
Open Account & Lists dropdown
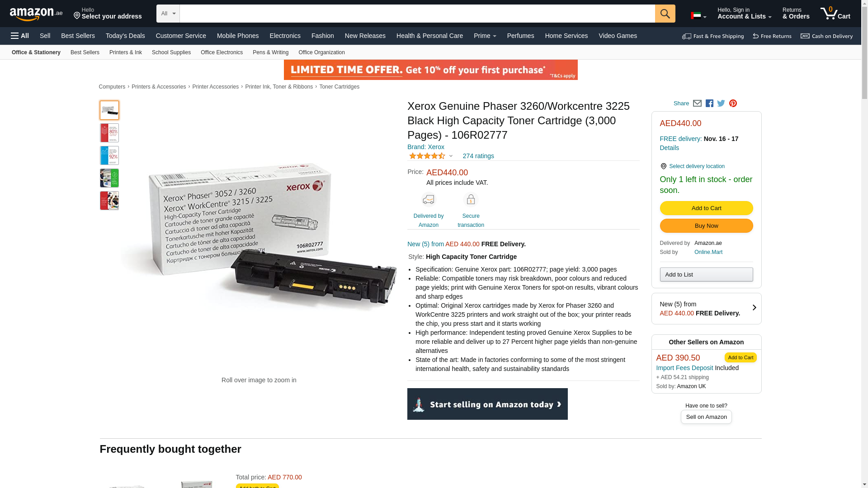[x=744, y=14]
